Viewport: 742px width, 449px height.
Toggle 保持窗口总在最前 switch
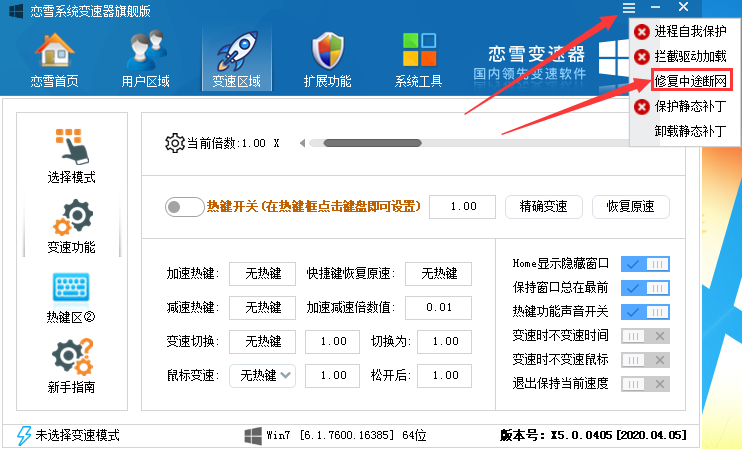[645, 288]
